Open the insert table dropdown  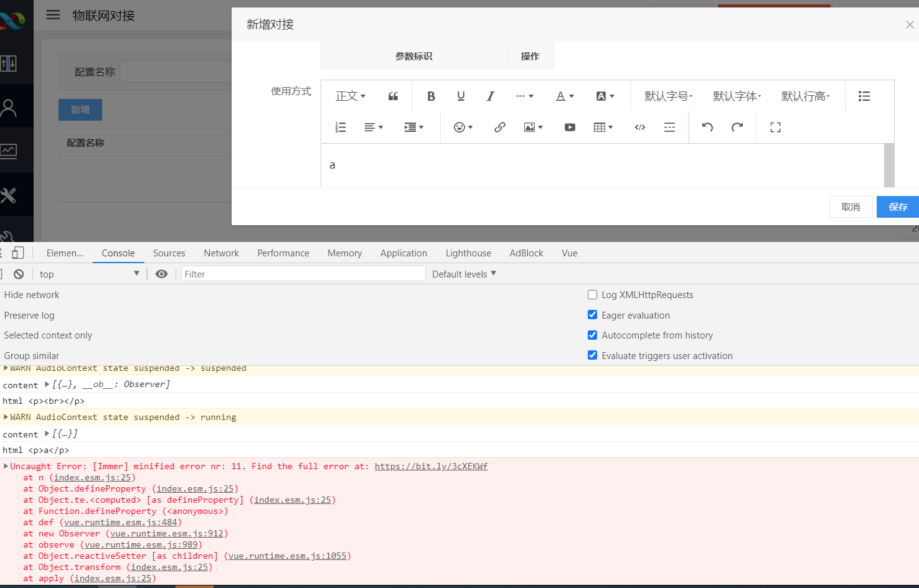pos(603,128)
